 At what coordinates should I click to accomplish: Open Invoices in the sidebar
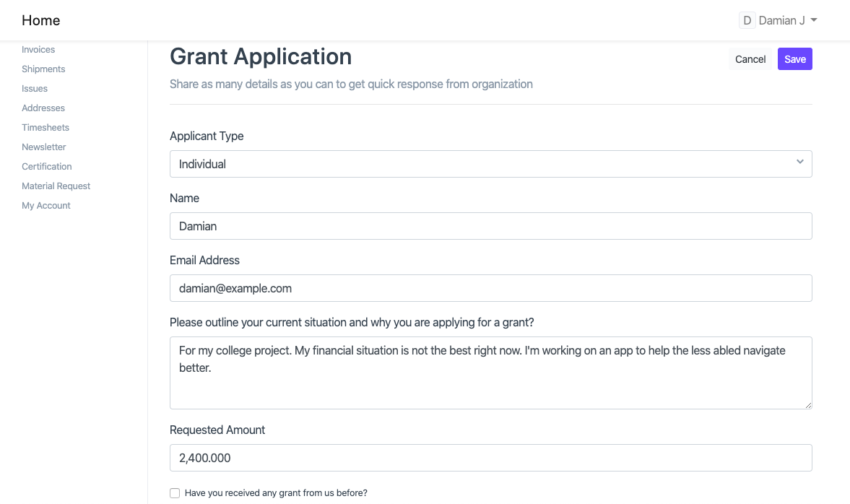(38, 50)
